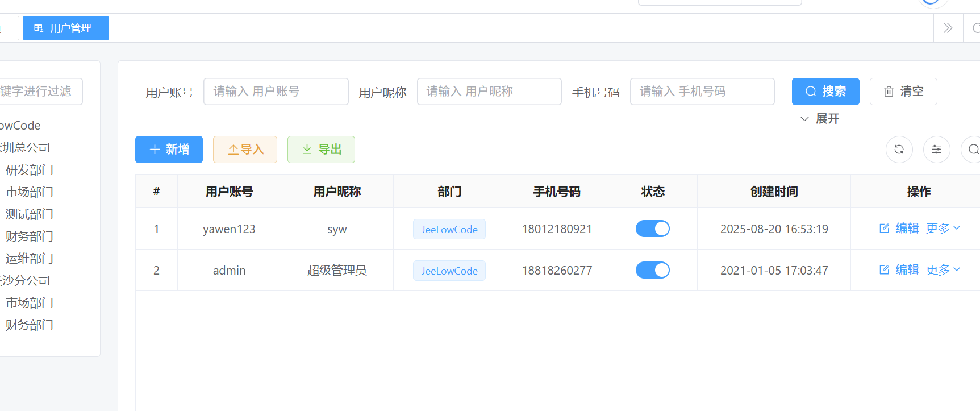
Task: Click the 搜索 button
Action: 825,92
